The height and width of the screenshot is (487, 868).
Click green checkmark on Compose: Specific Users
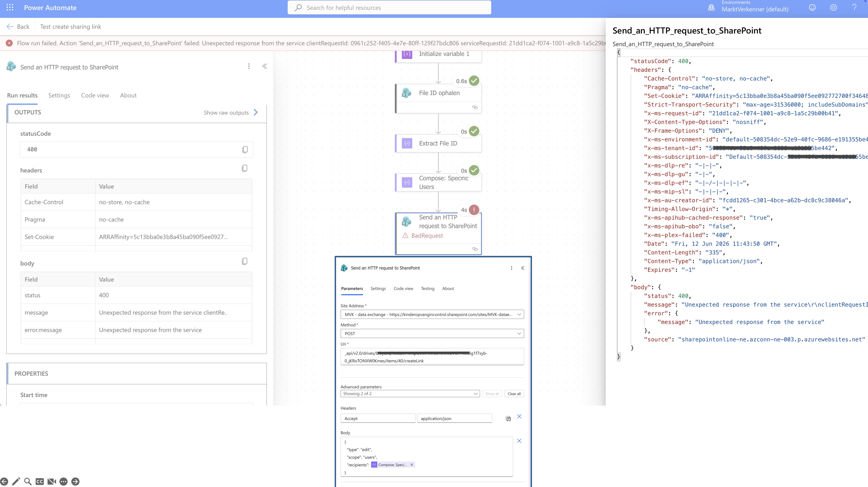[474, 170]
